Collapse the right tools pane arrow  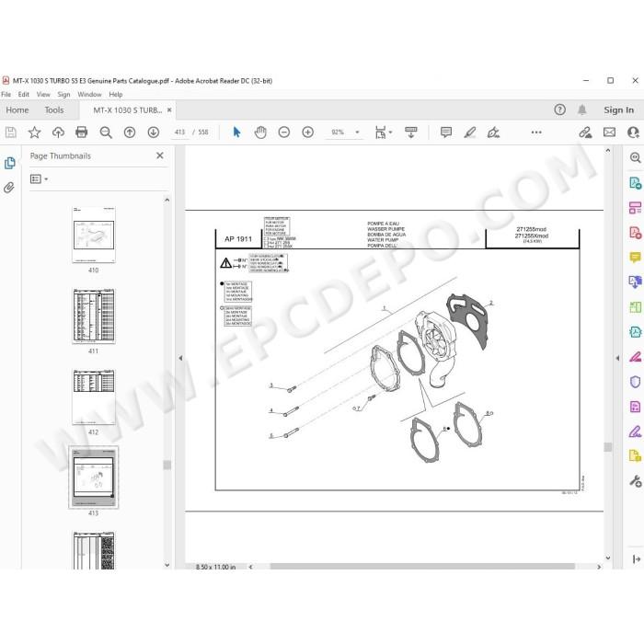click(x=617, y=358)
